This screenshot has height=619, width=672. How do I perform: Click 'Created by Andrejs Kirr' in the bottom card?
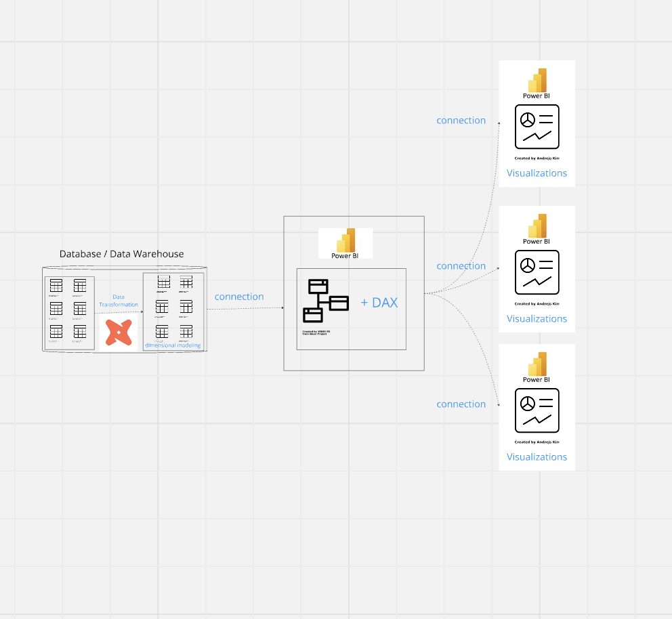click(x=537, y=442)
